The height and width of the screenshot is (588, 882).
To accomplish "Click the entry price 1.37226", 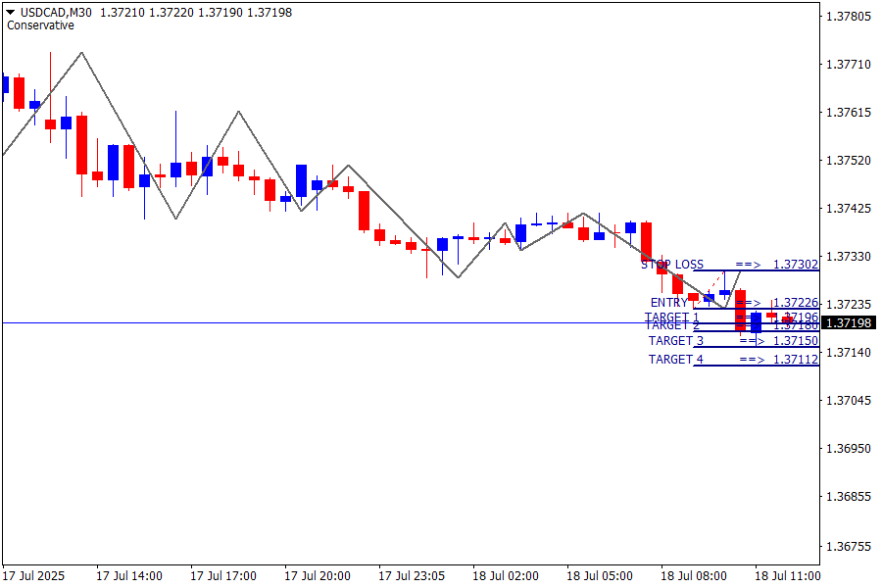I will [796, 303].
